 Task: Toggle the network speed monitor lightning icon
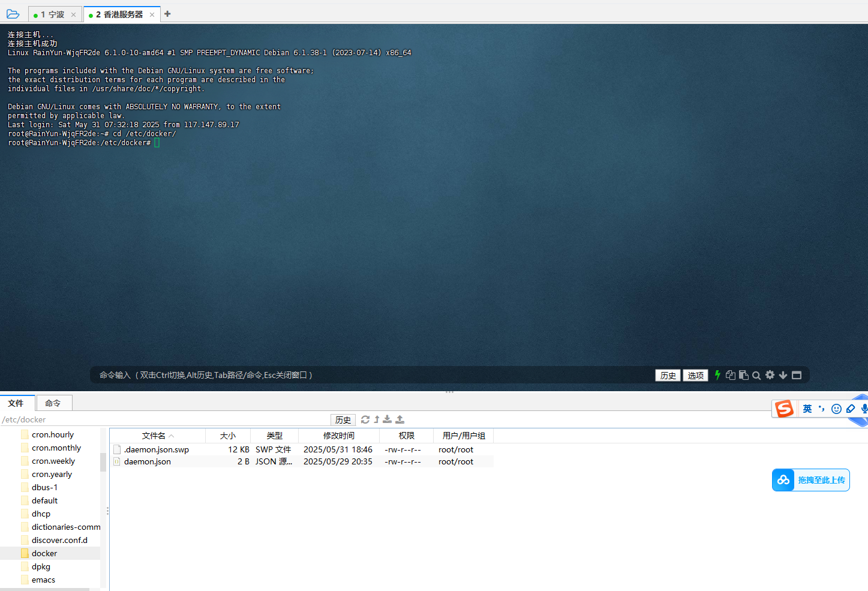pos(717,375)
